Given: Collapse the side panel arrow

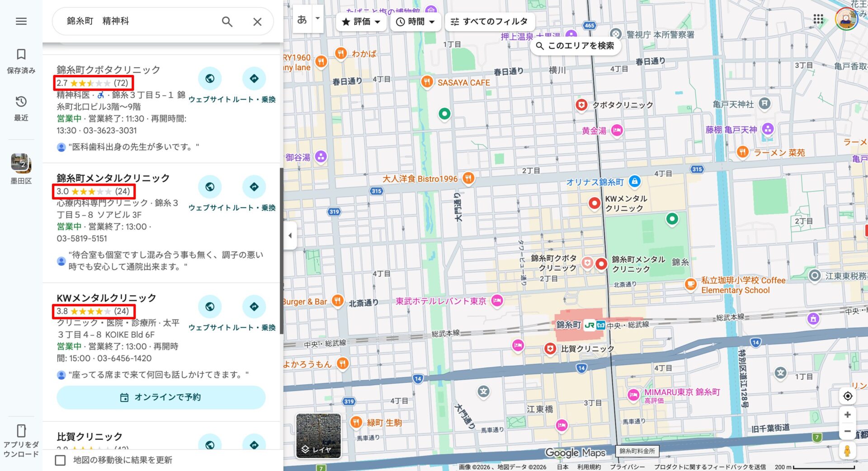Looking at the screenshot, I should [x=290, y=235].
